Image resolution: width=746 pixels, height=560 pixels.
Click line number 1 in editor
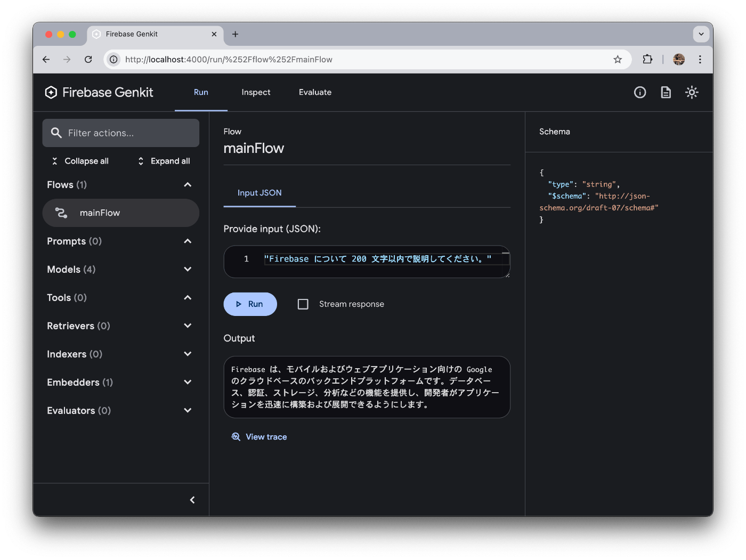point(246,259)
